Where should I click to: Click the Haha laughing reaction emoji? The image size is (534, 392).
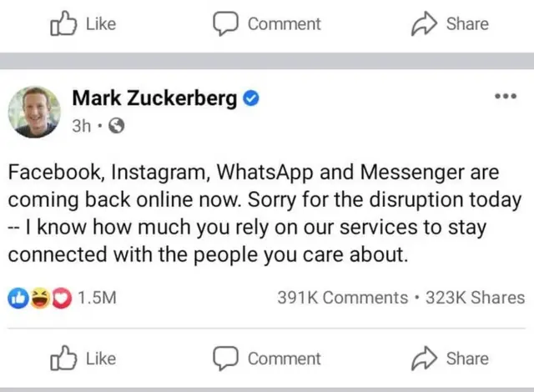pyautogui.click(x=38, y=297)
